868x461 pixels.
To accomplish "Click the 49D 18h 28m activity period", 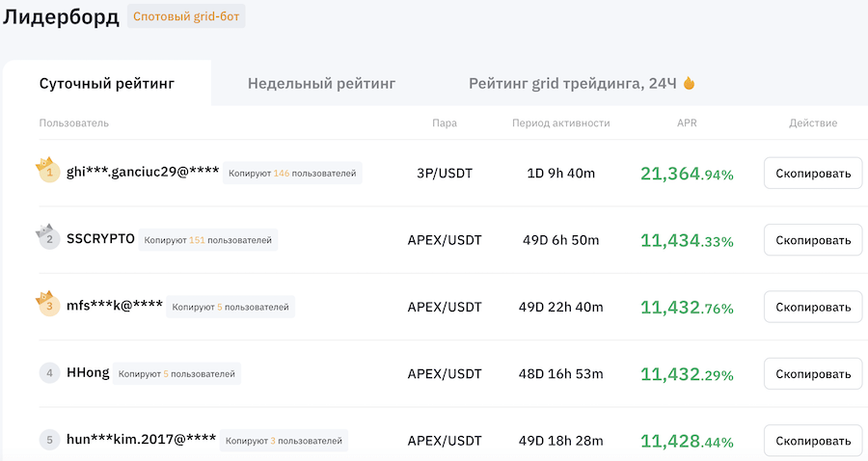I will tap(560, 441).
